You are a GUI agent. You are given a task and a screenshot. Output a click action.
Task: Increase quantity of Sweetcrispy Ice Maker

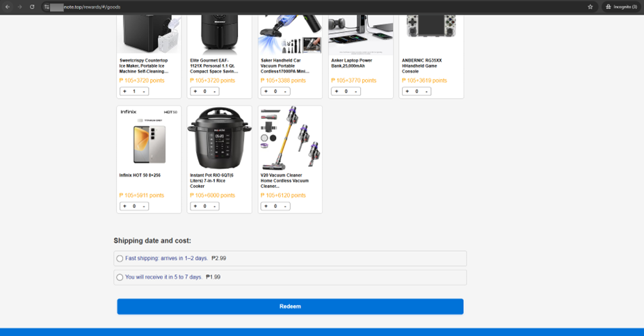tap(125, 92)
